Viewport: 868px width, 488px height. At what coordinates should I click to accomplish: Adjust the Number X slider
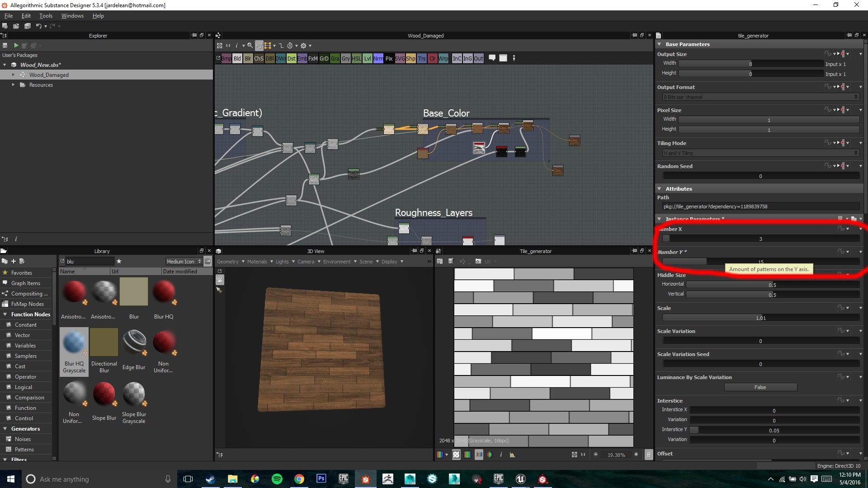coord(760,239)
